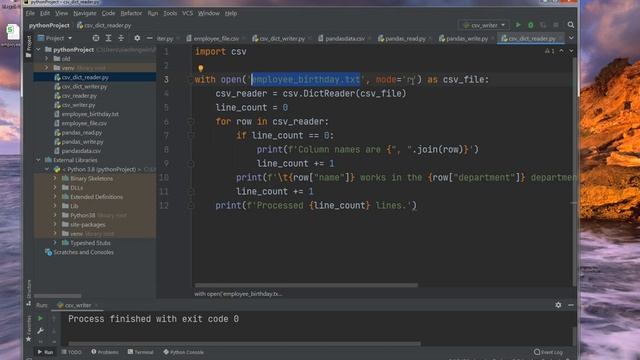This screenshot has width=640, height=360.
Task: Expand the Extended Definitions folder
Action: coord(55,197)
